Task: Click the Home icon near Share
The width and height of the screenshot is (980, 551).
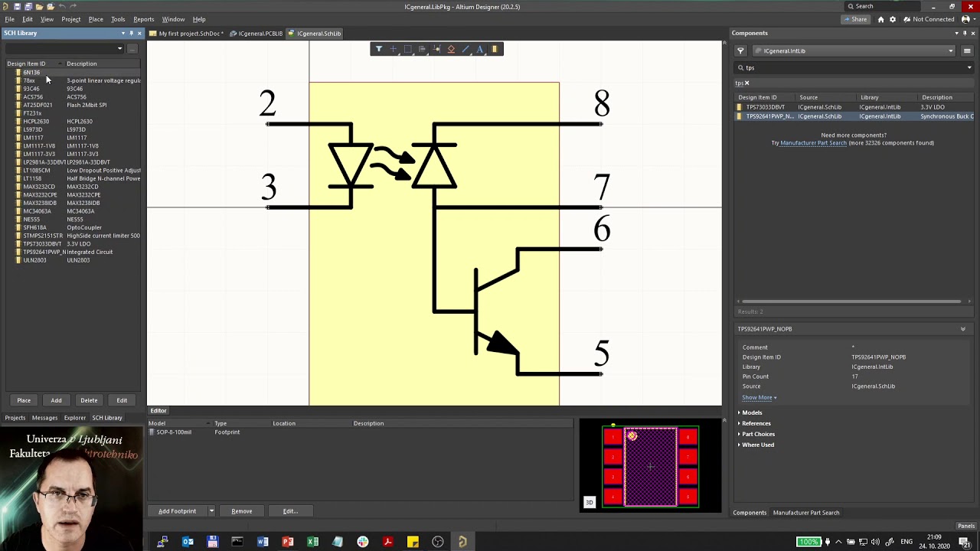Action: tap(880, 19)
